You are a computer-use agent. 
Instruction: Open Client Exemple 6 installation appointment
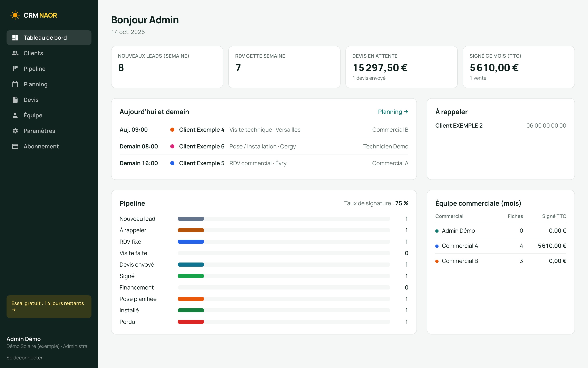(264, 147)
